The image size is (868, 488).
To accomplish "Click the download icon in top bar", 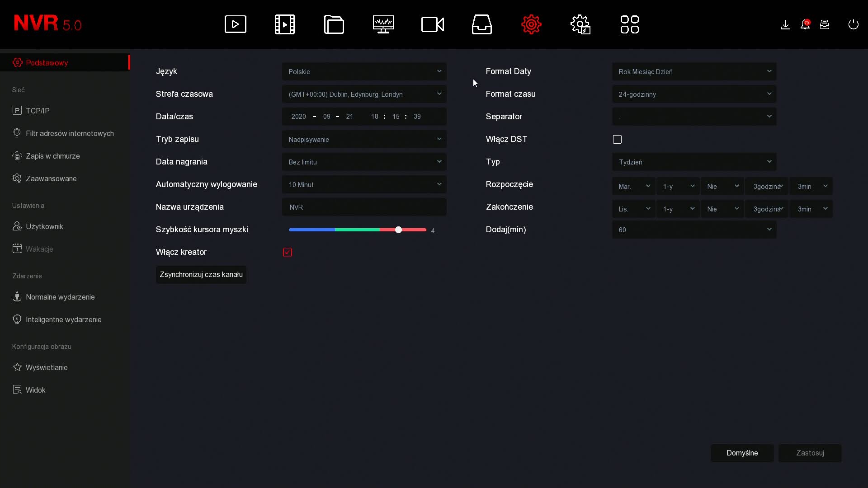I will [785, 25].
